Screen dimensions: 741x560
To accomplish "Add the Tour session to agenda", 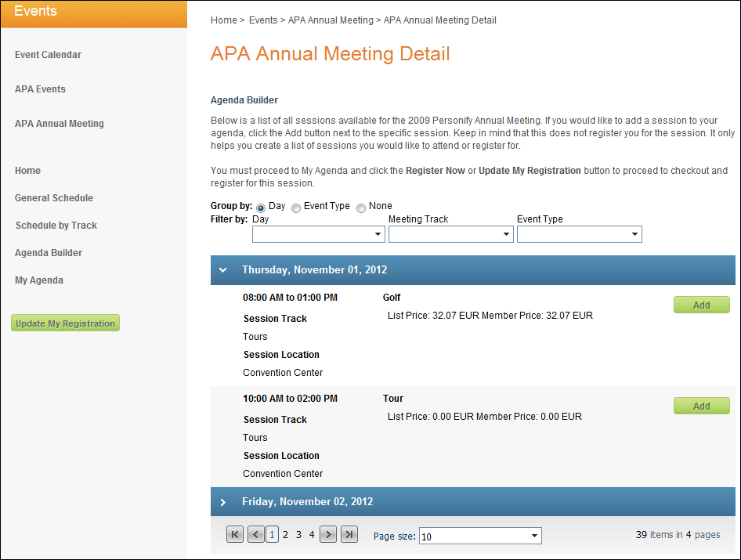I will [x=702, y=406].
